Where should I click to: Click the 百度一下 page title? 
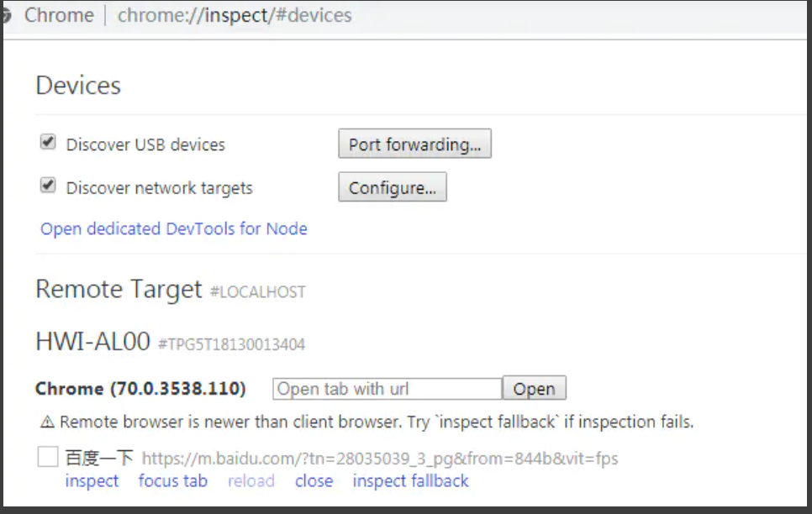click(x=99, y=458)
